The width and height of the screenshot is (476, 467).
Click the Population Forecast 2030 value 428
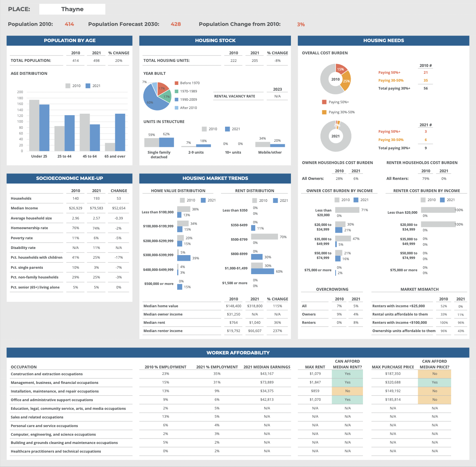[x=176, y=24]
